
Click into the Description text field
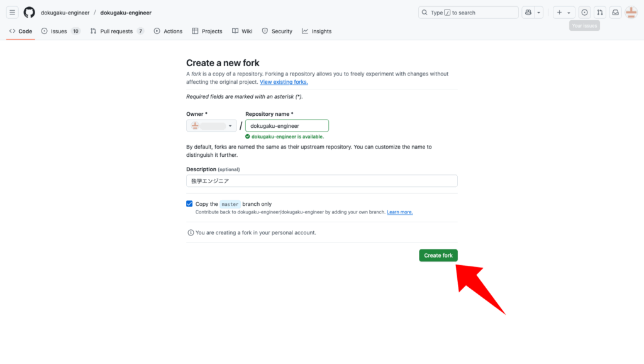[321, 181]
